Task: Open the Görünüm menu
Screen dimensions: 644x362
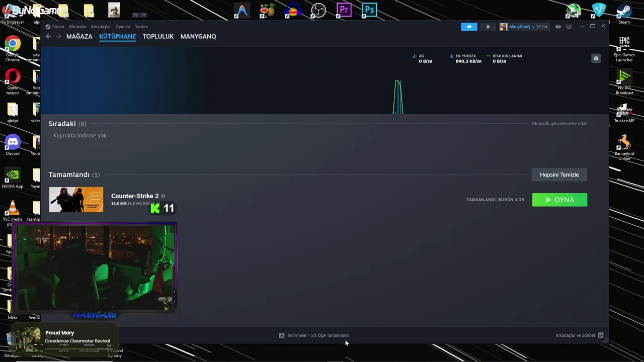Action: pyautogui.click(x=77, y=27)
